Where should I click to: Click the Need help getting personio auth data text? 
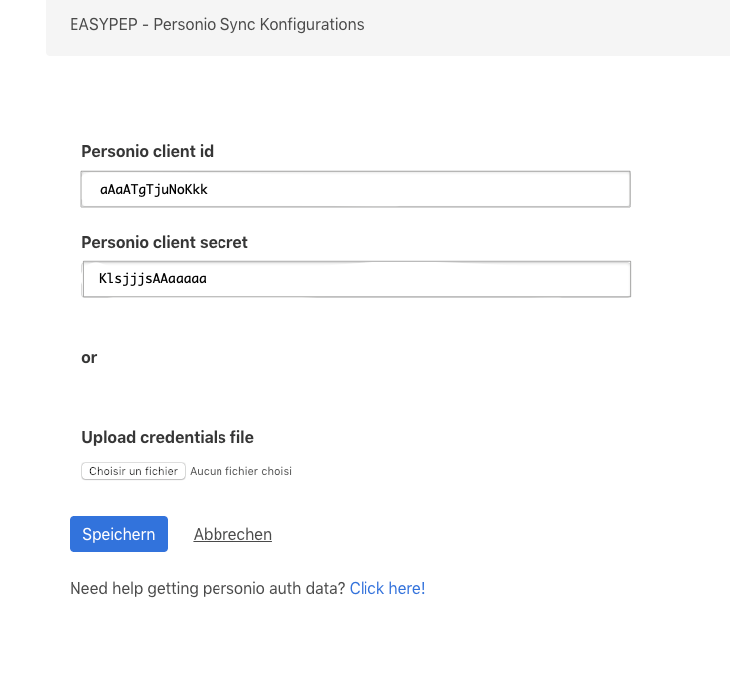coord(208,588)
